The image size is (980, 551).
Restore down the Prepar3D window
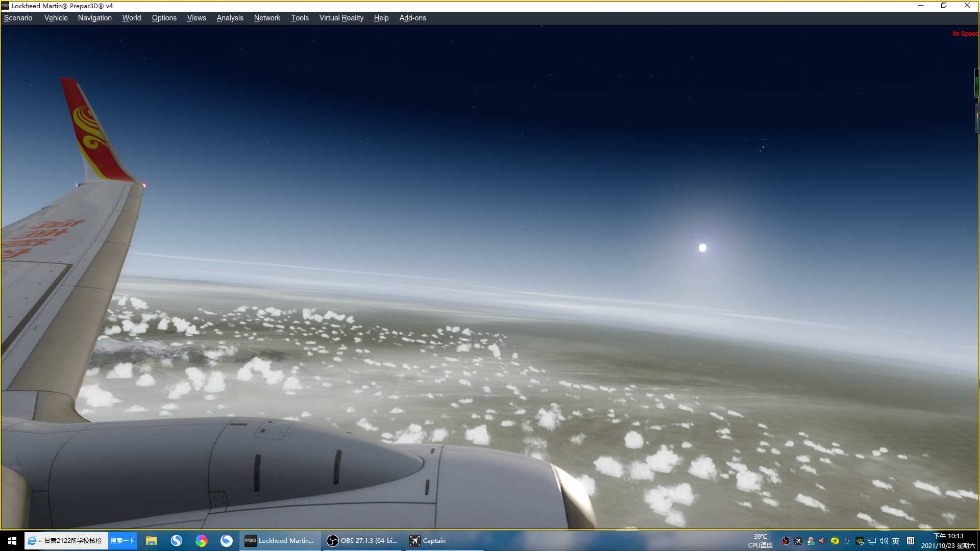click(944, 6)
